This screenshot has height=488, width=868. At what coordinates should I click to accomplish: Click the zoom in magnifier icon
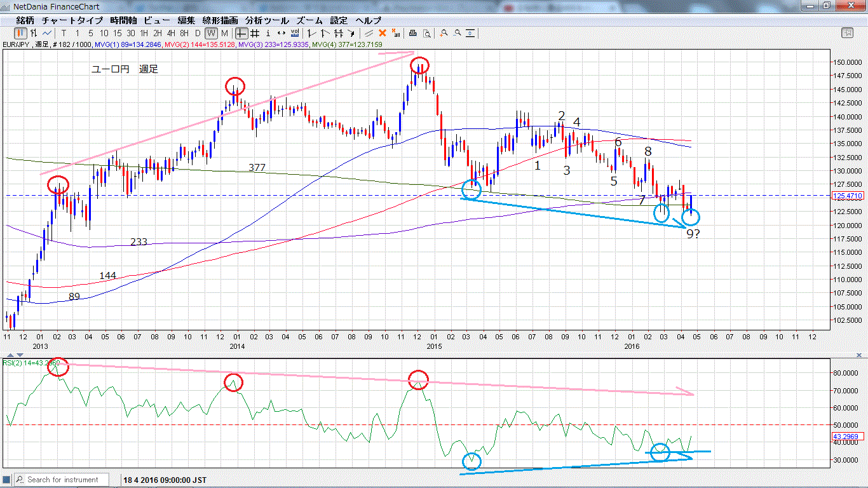(x=444, y=32)
